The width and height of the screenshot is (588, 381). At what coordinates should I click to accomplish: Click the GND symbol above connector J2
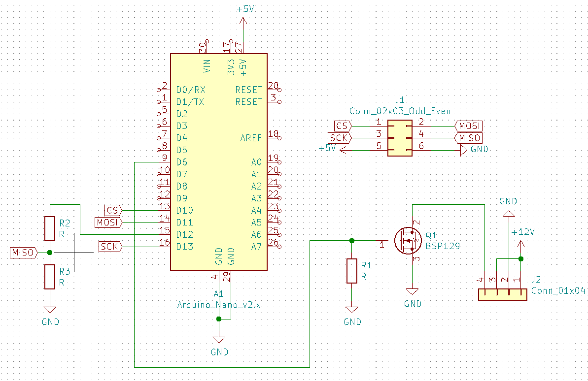coord(509,214)
